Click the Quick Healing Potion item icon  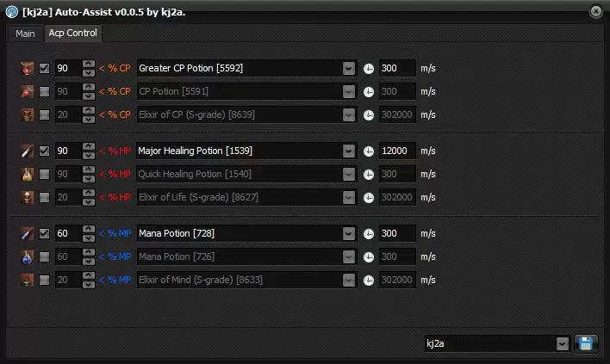[x=27, y=174]
